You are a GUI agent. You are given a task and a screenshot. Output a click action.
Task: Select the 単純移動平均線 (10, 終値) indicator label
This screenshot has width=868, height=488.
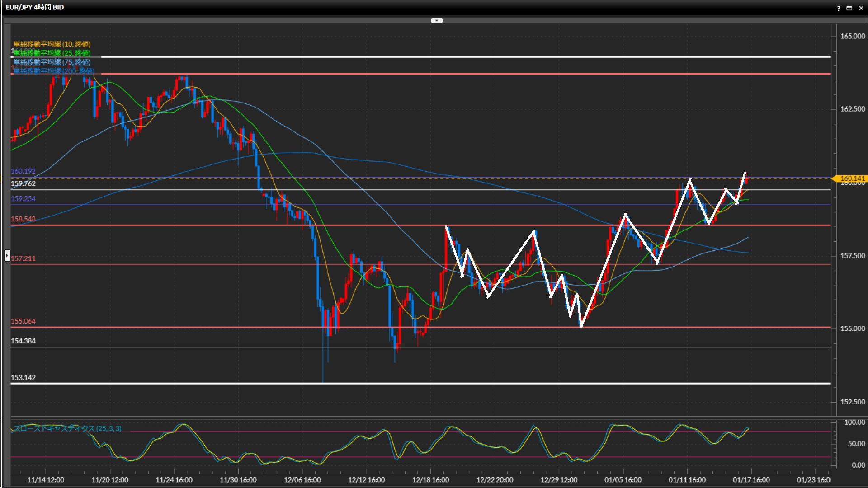[52, 44]
